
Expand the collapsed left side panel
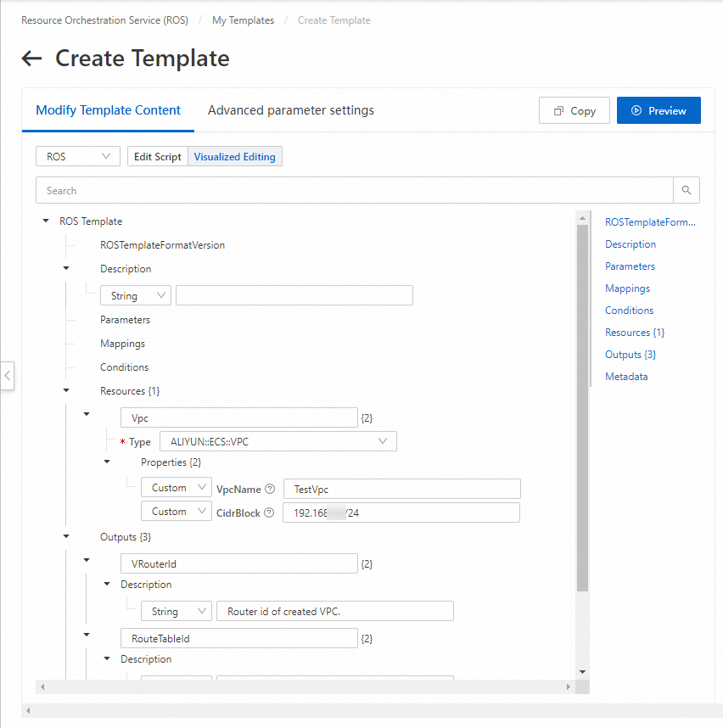tap(7, 374)
